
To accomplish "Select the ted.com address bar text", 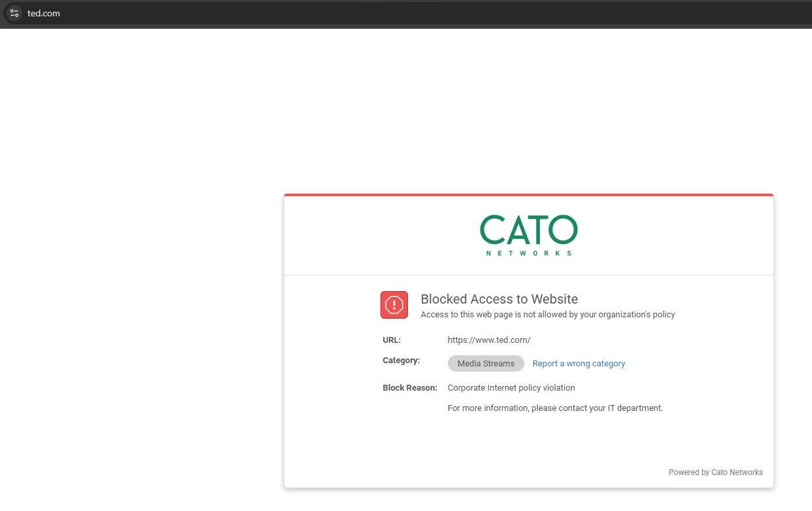I will 44,13.
